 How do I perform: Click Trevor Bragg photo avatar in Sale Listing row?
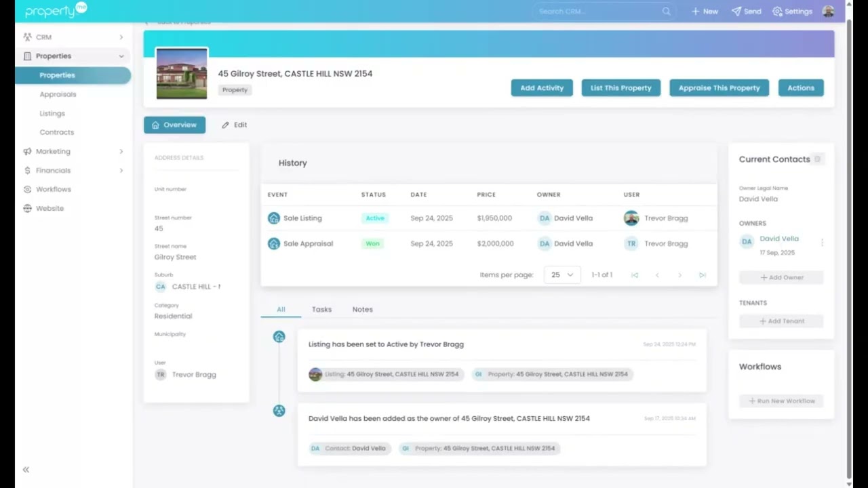[631, 218]
